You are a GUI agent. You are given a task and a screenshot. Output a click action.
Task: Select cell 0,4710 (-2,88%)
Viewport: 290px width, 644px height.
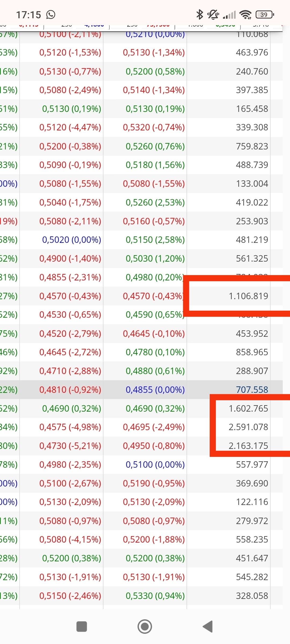point(70,371)
